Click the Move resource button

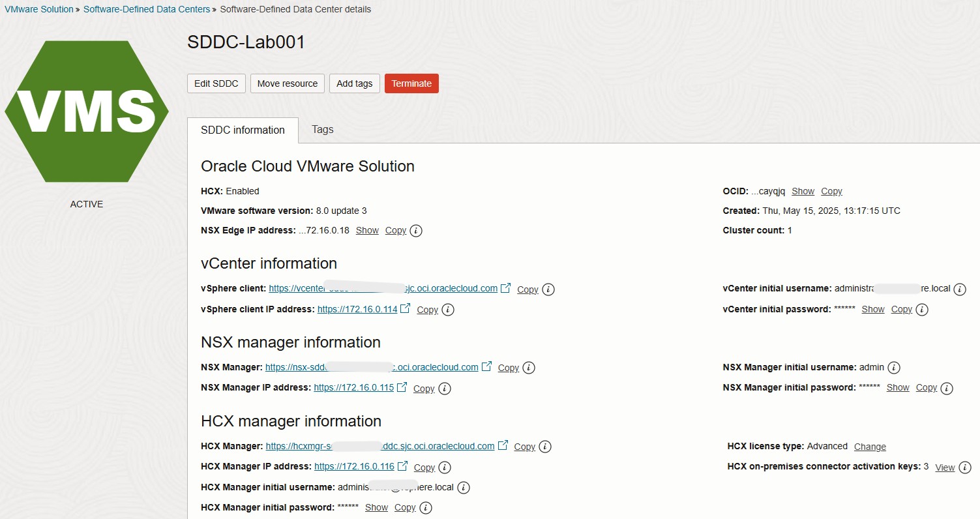288,83
